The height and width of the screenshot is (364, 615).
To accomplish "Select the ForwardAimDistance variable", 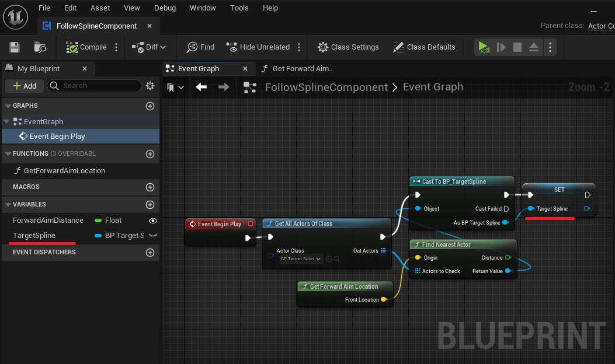I will (x=48, y=220).
